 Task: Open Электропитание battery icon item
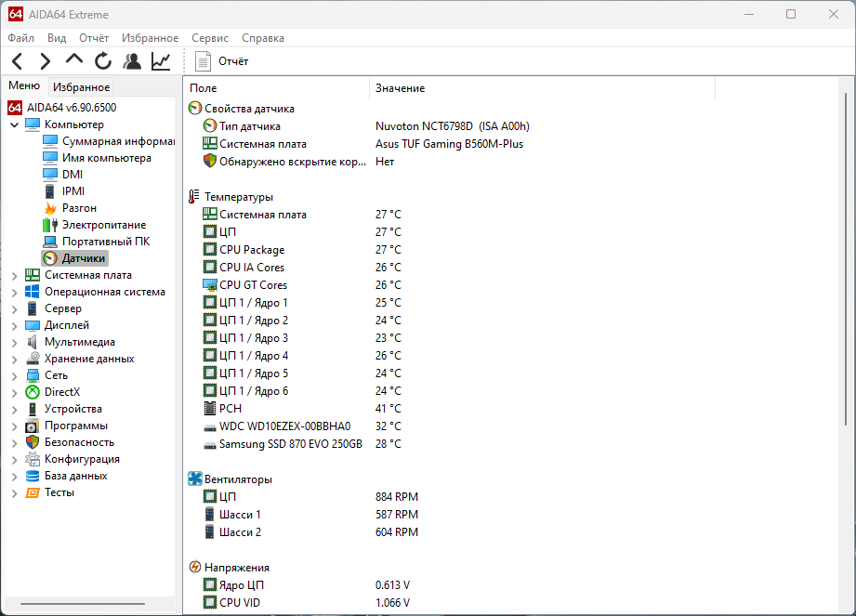[x=50, y=225]
